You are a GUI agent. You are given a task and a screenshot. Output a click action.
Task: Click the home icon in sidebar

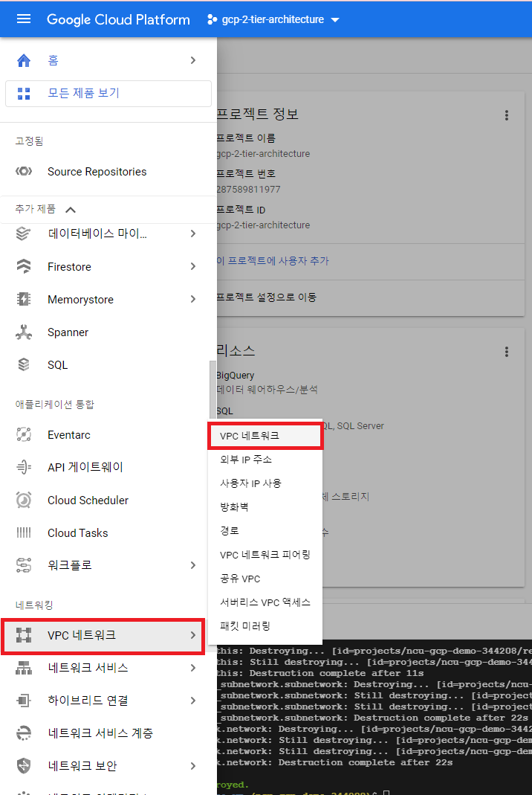tap(24, 60)
